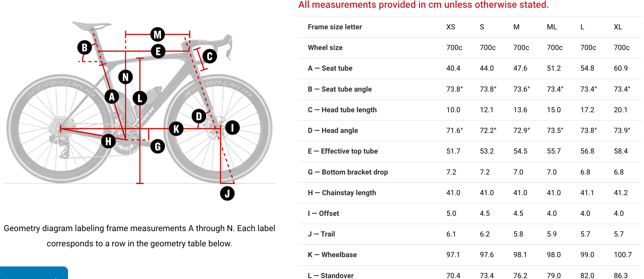644x279 pixels.
Task: Select the M marker above top tube
Action: point(158,35)
